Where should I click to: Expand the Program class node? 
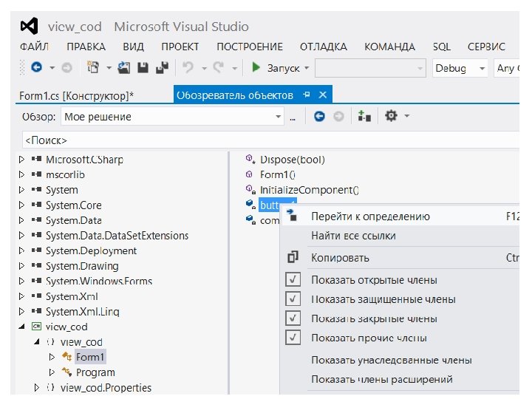pos(52,372)
